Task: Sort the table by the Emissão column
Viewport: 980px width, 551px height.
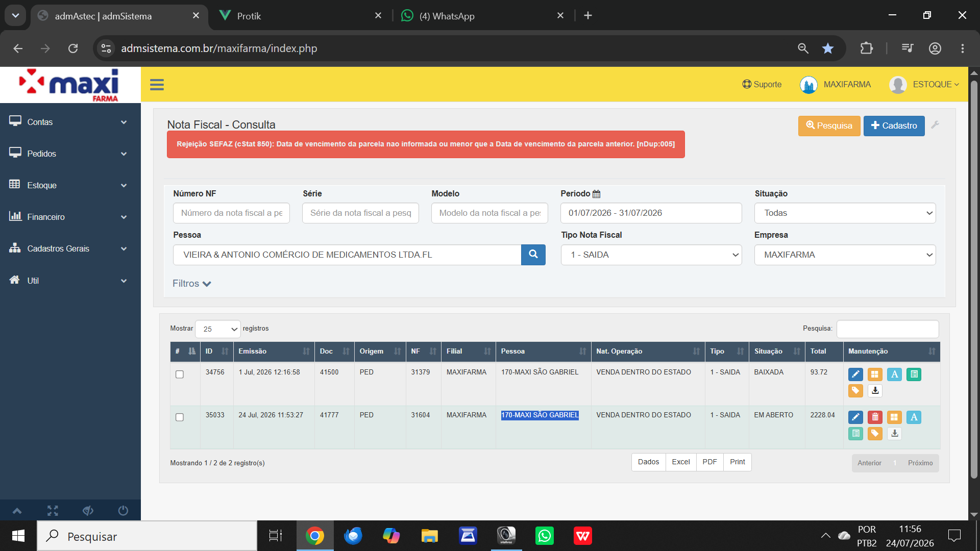Action: point(274,352)
